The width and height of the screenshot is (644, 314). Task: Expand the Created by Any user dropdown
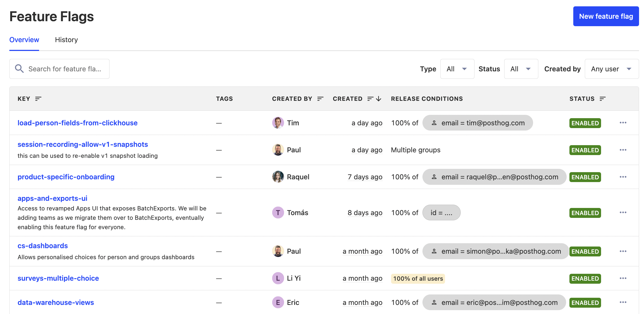612,69
